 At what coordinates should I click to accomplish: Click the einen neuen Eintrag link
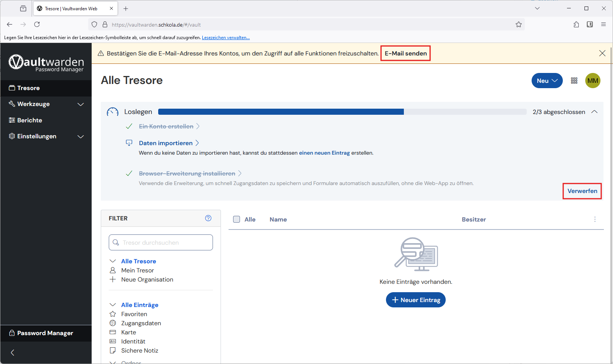pos(324,153)
